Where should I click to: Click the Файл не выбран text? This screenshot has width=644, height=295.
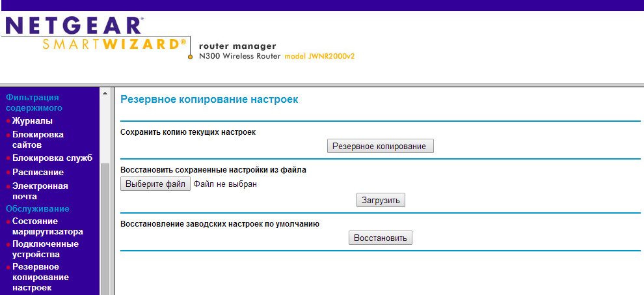225,184
